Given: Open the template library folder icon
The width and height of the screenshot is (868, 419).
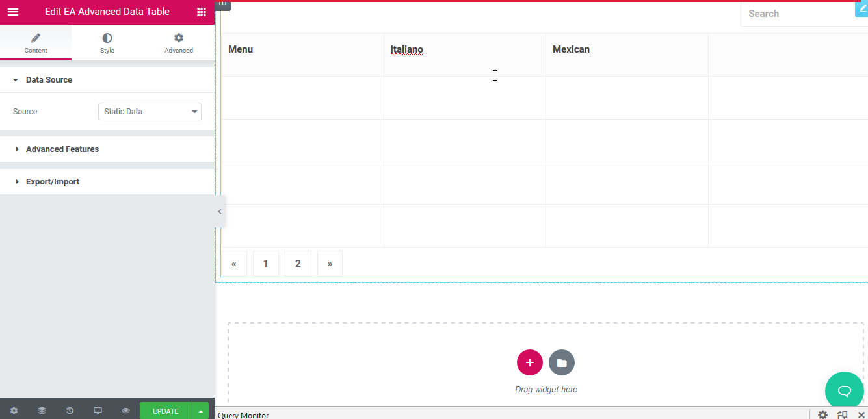Looking at the screenshot, I should (561, 362).
